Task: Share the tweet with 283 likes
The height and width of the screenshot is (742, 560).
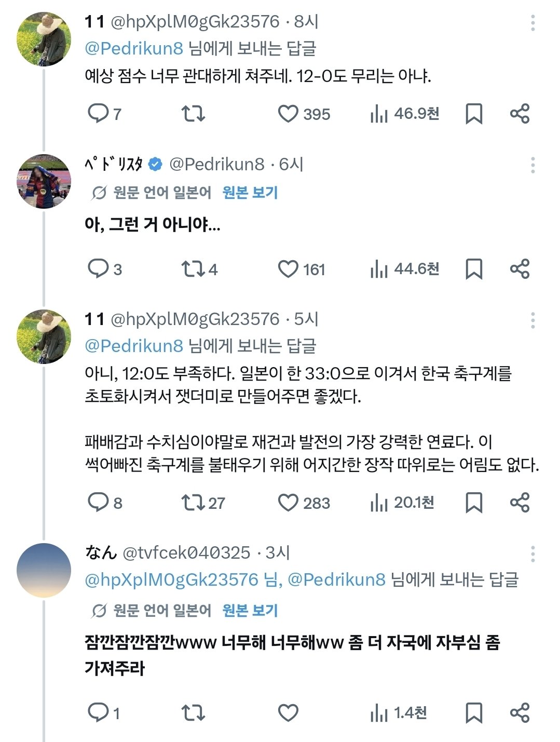Action: point(520,502)
